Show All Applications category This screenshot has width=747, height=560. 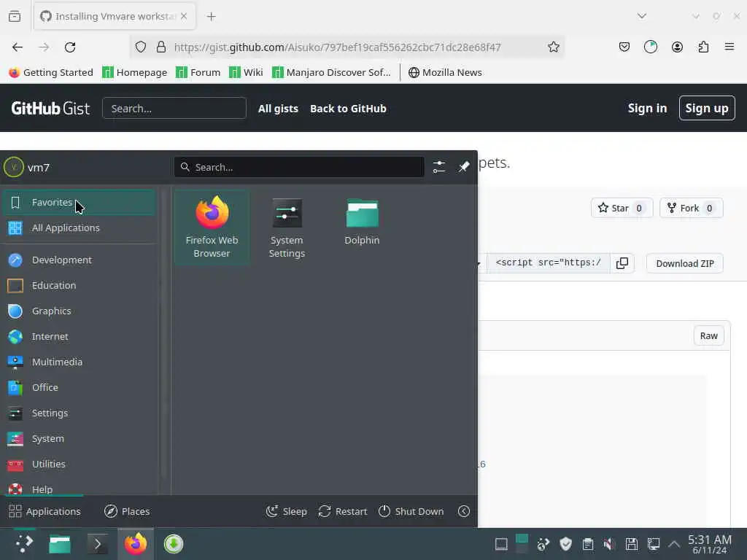[79, 228]
